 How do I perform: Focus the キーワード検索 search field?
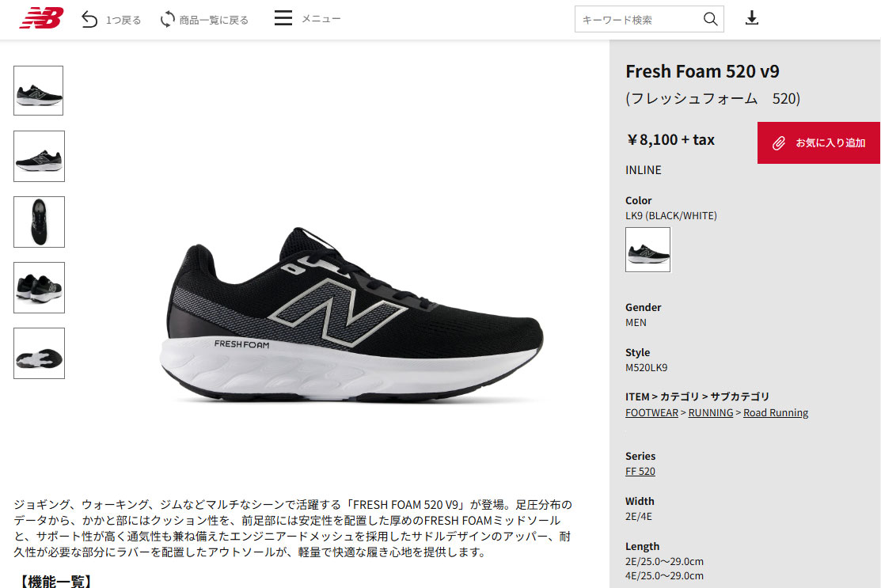pos(638,20)
